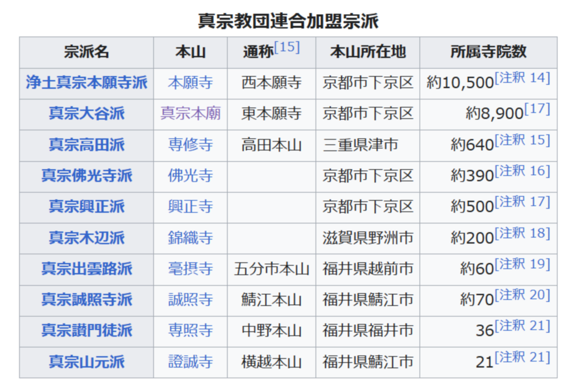Image resolution: width=569 pixels, height=392 pixels.
Task: Select the 約8,900 temple count
Action: [495, 114]
